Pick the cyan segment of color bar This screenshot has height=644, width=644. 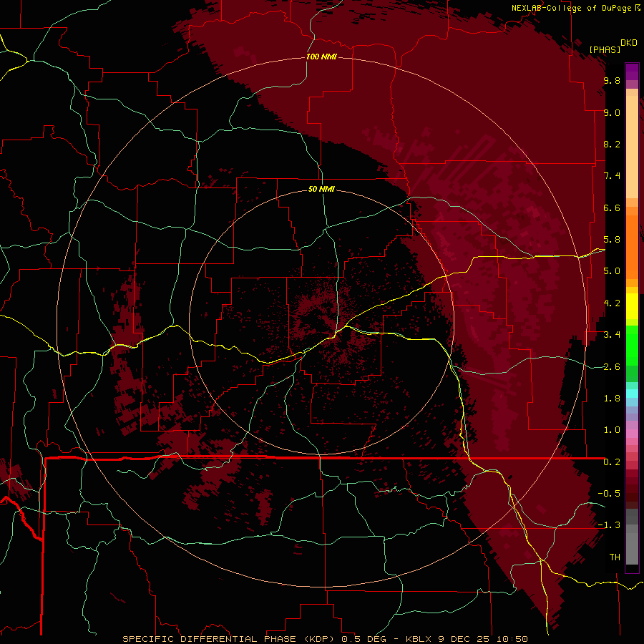click(x=632, y=394)
